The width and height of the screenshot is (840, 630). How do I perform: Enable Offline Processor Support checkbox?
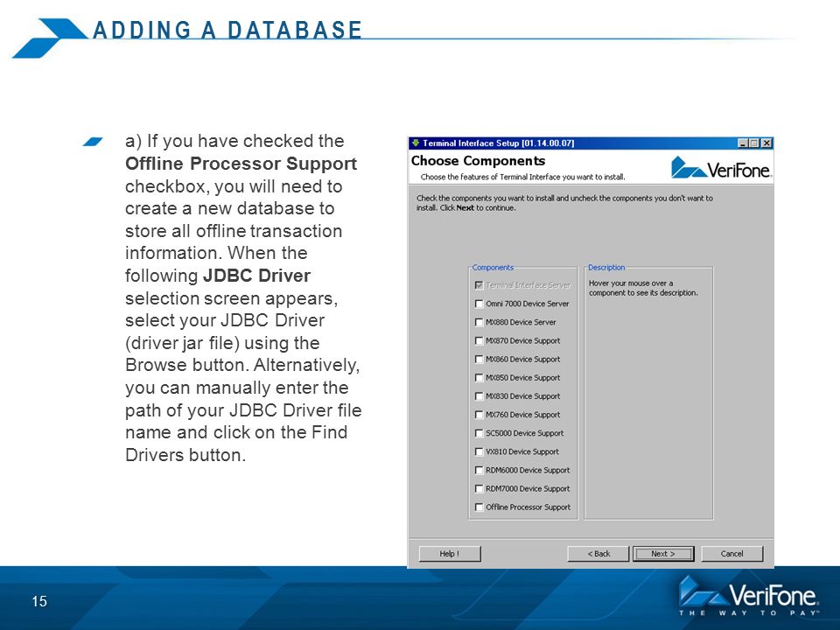[479, 507]
